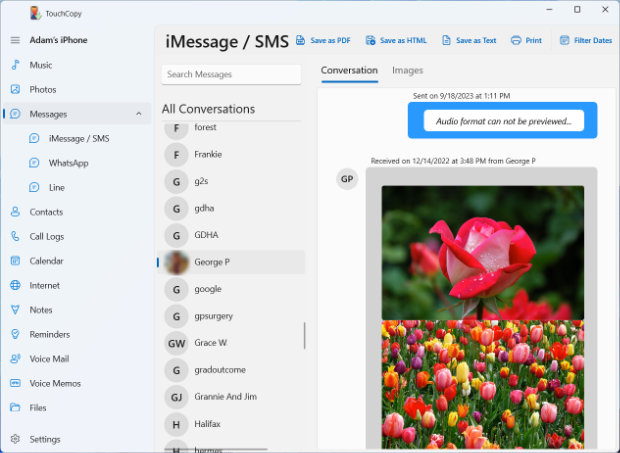Click the Adam's iPhone device name
This screenshot has height=453, width=620.
[59, 40]
